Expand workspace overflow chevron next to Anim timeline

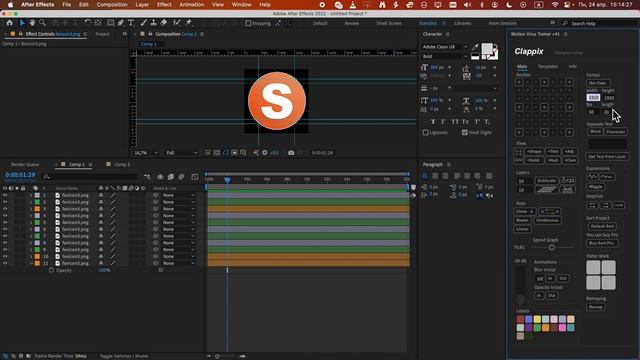click(553, 23)
